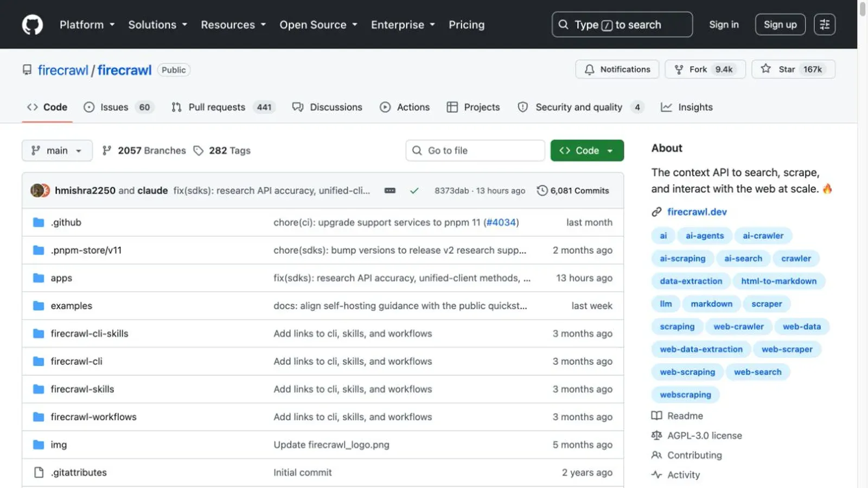The image size is (868, 488).
Task: Switch to the Code tab
Action: pos(47,107)
